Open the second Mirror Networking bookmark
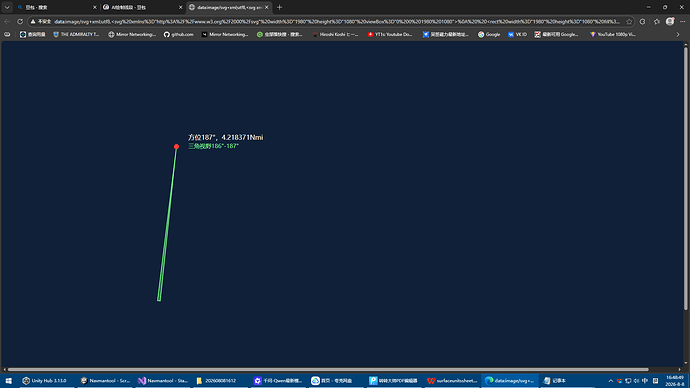690x388 pixels. pos(225,34)
